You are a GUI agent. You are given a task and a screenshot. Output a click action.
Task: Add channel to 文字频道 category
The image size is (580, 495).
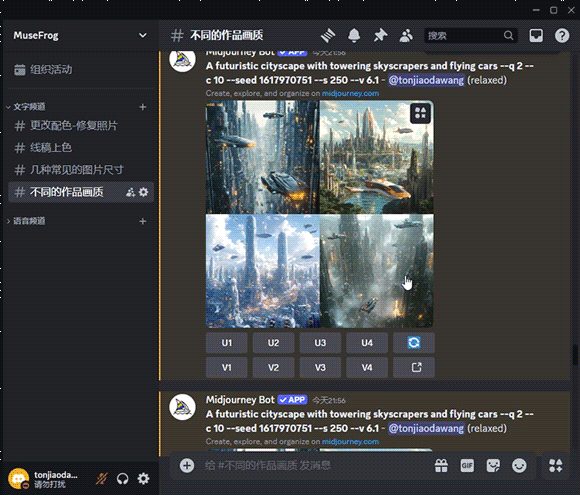(x=143, y=107)
